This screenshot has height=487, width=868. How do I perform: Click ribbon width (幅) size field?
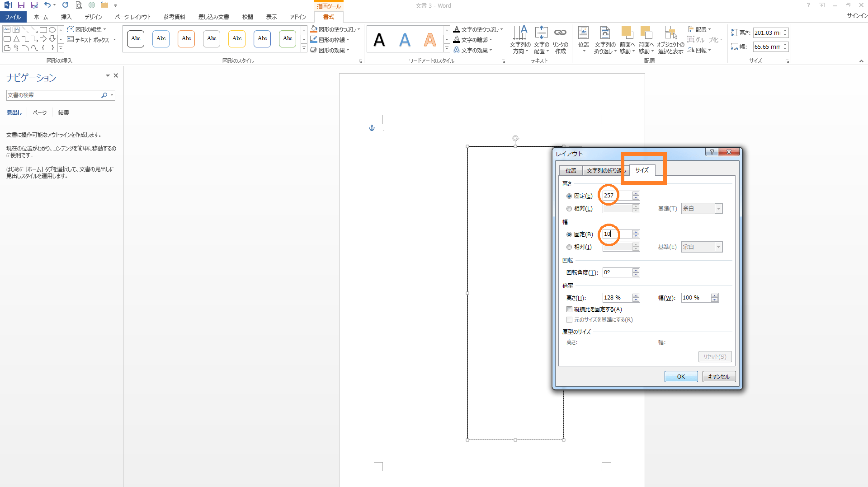768,47
